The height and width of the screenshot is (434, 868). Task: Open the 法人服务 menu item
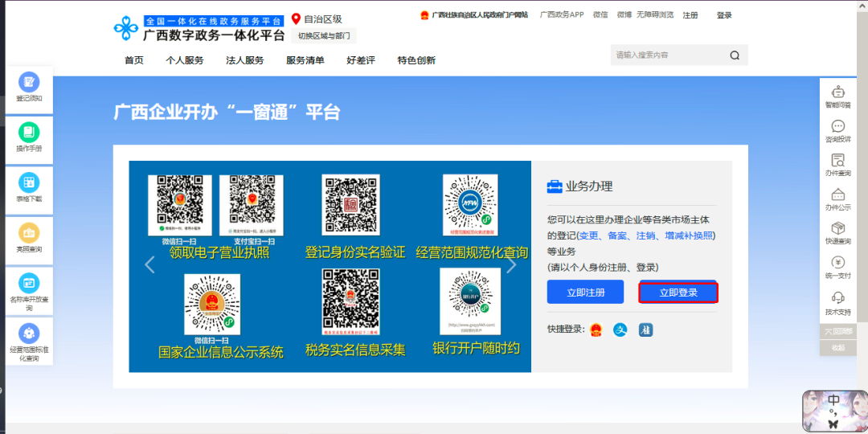point(244,60)
